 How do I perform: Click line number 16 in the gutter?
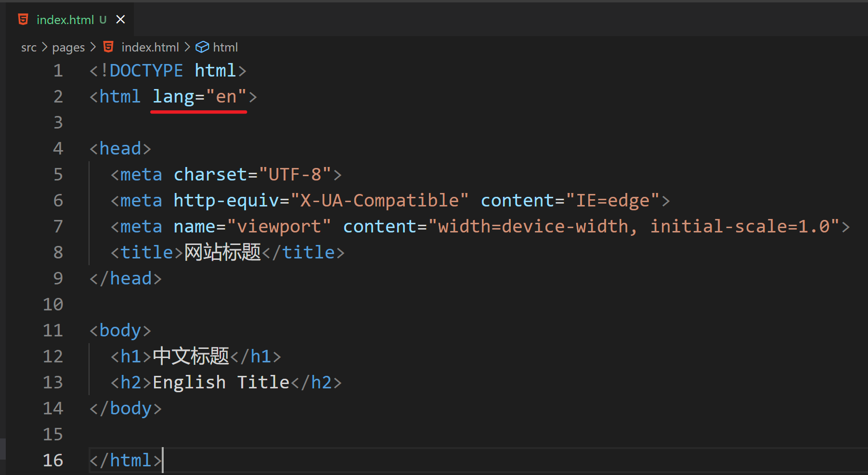pos(53,461)
